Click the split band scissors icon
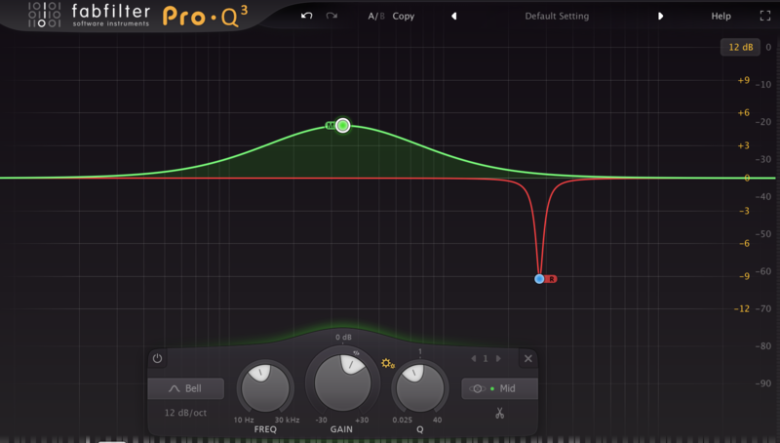Screen dimensions: 780x443 click(499, 413)
